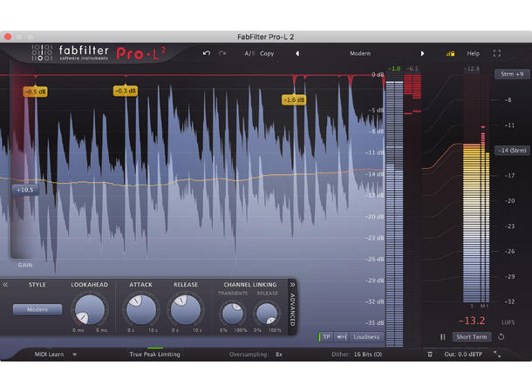Toggle True Peak Limiting
Viewport: 532px width, 392px height.
[154, 355]
